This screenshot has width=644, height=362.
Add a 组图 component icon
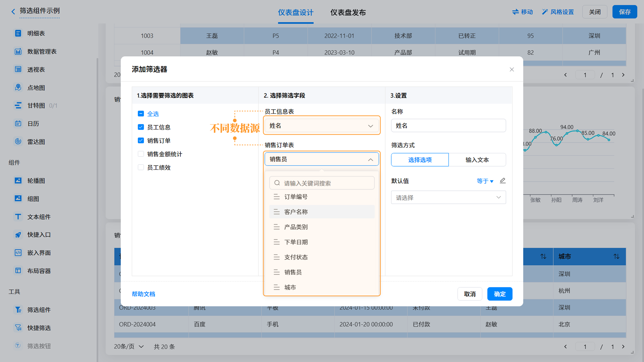tap(18, 198)
